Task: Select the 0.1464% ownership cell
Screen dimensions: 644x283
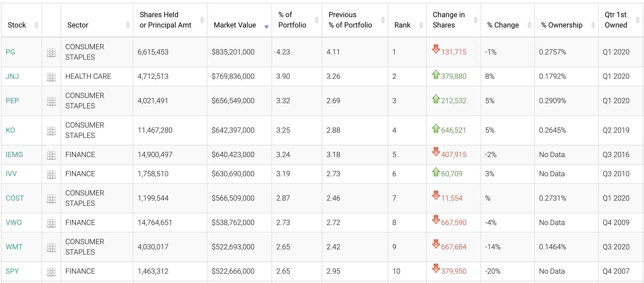Action: coord(567,247)
